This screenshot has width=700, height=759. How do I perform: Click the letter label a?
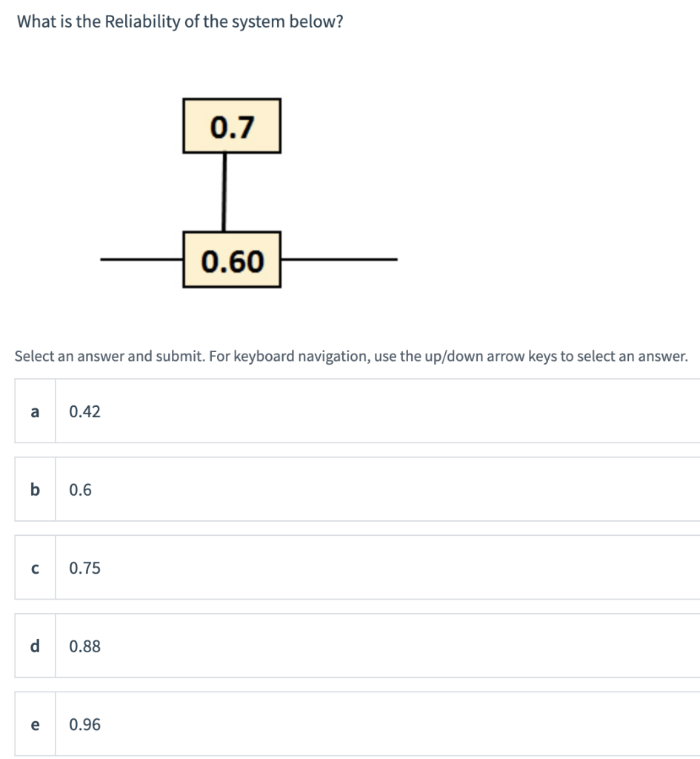(33, 412)
